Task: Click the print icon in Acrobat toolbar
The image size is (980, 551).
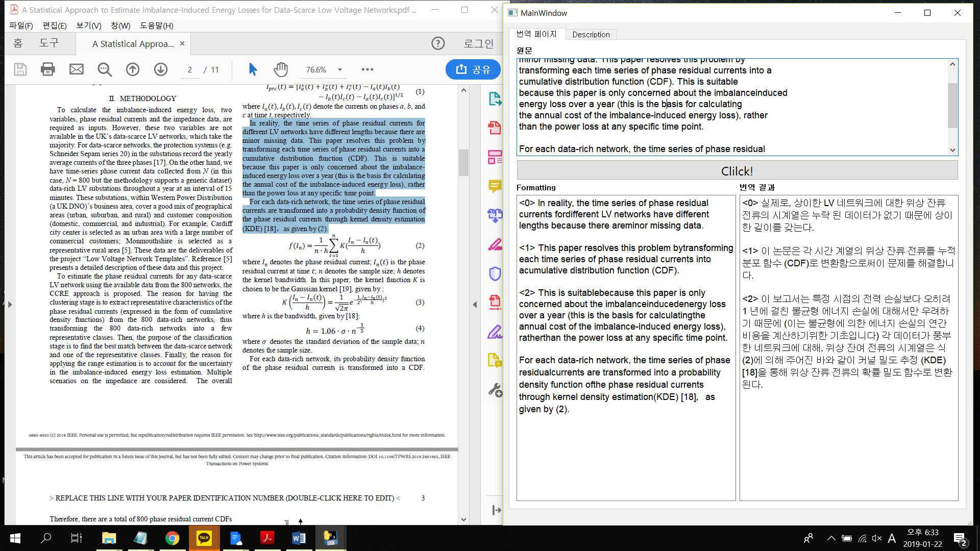Action: (47, 69)
